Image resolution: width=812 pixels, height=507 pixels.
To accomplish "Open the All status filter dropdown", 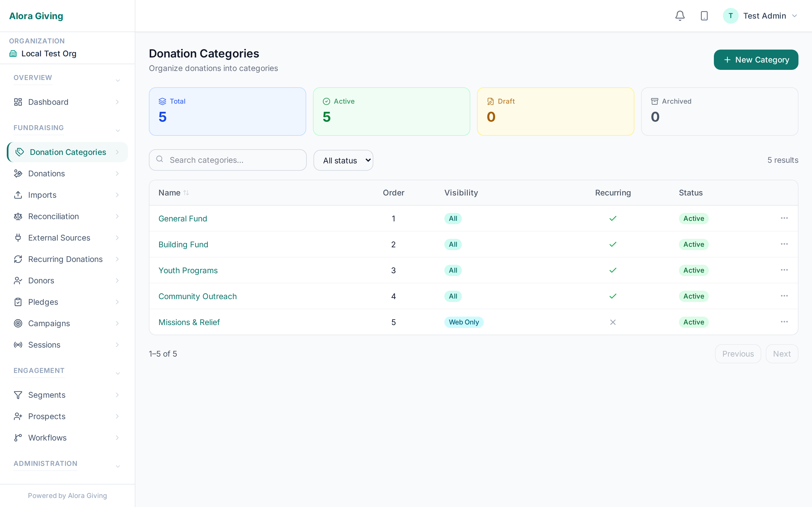I will (x=343, y=160).
